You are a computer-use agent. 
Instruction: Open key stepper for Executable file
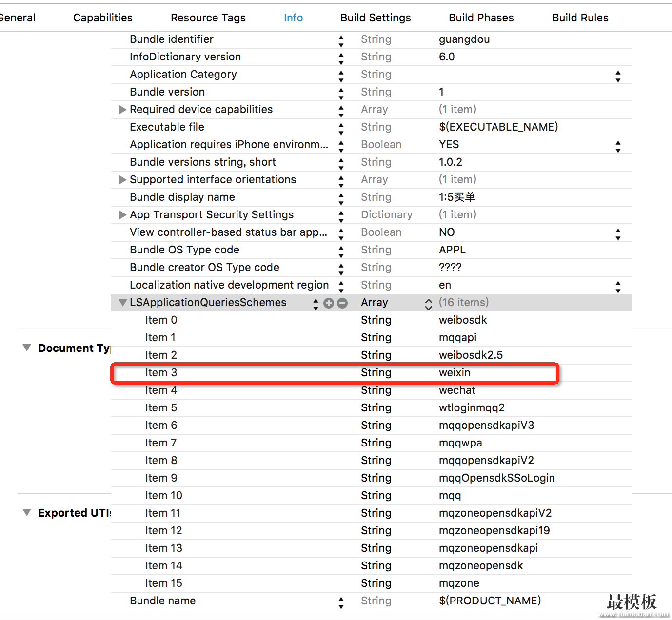coord(341,129)
